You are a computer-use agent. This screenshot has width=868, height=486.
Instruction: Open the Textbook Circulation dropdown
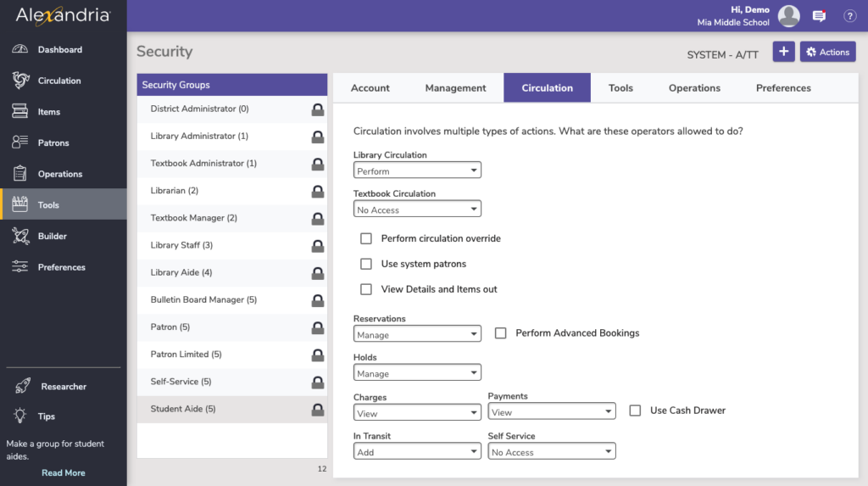point(417,210)
